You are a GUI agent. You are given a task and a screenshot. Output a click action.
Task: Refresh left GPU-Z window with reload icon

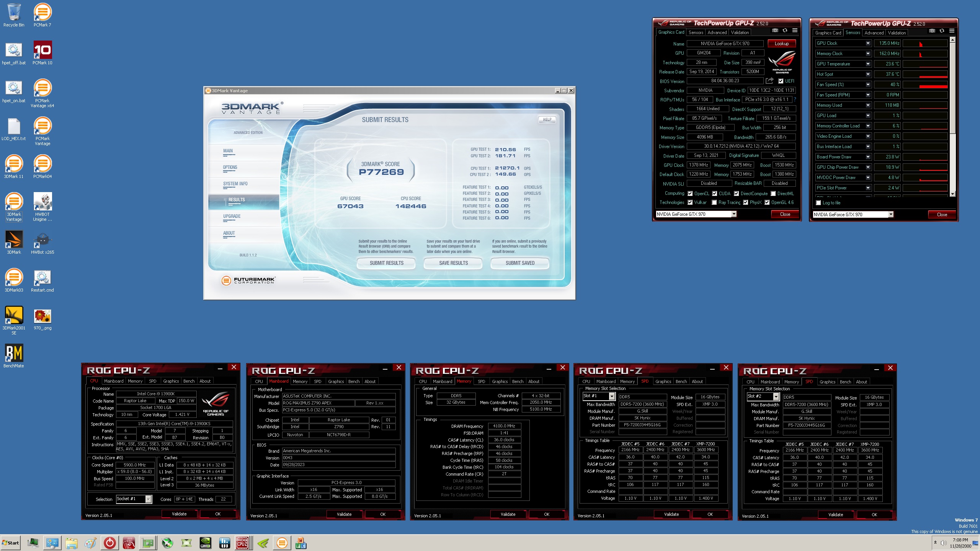(x=785, y=30)
